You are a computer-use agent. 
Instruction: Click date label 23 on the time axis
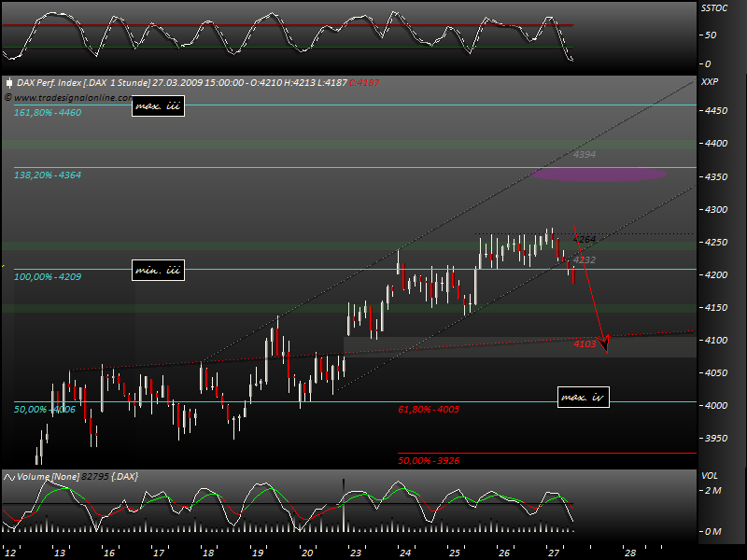(356, 553)
